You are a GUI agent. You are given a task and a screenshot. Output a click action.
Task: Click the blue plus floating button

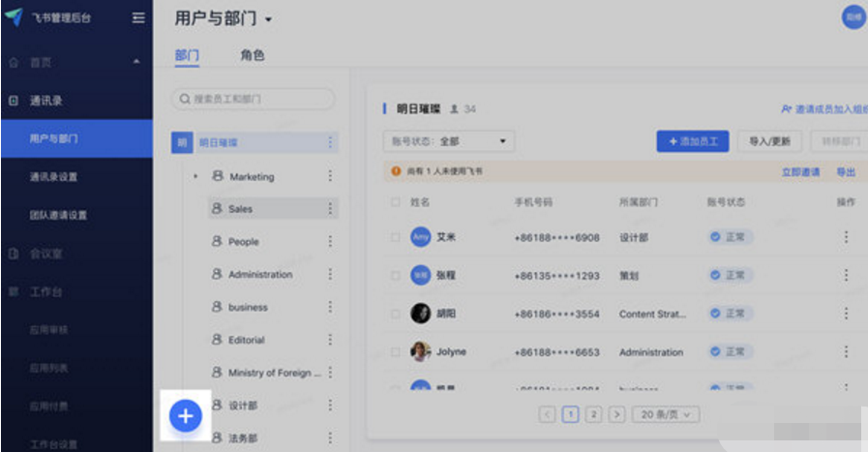[x=186, y=416]
